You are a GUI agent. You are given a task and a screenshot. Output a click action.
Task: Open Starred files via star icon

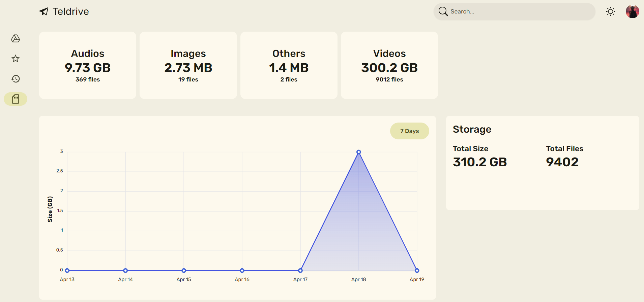coord(16,59)
